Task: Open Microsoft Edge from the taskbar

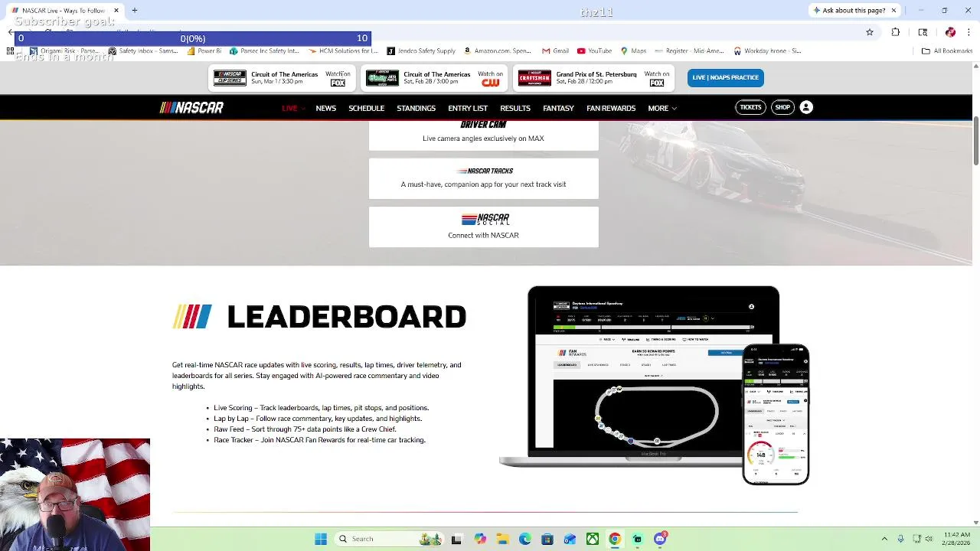Action: pyautogui.click(x=524, y=539)
